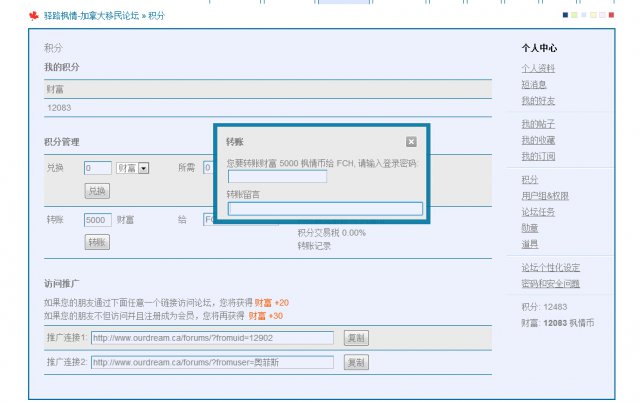Open 勋章 in sidebar
Viewport: 640px width, 403px height.
point(530,228)
